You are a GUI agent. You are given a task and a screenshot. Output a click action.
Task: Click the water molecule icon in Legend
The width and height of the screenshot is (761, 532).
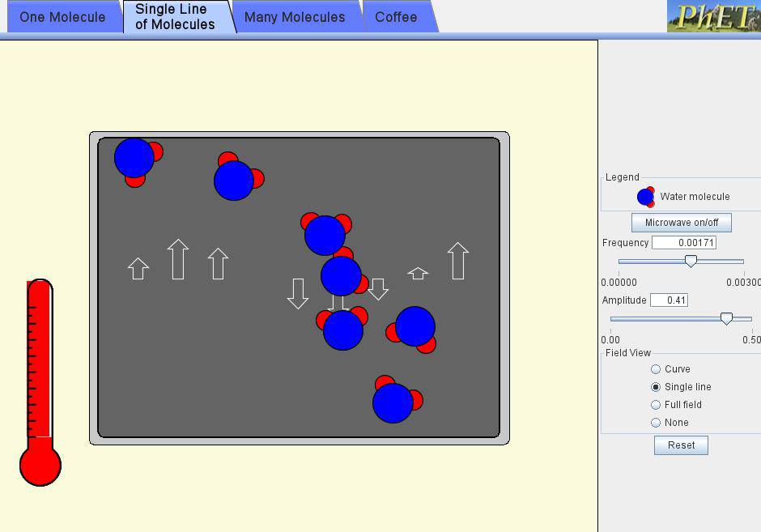pos(645,197)
